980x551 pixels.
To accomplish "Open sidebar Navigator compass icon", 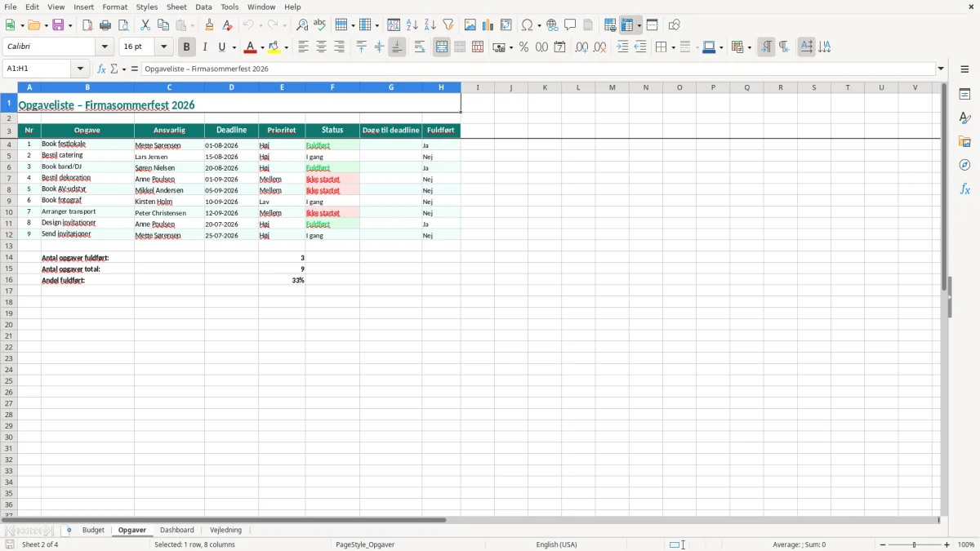I will tap(964, 166).
